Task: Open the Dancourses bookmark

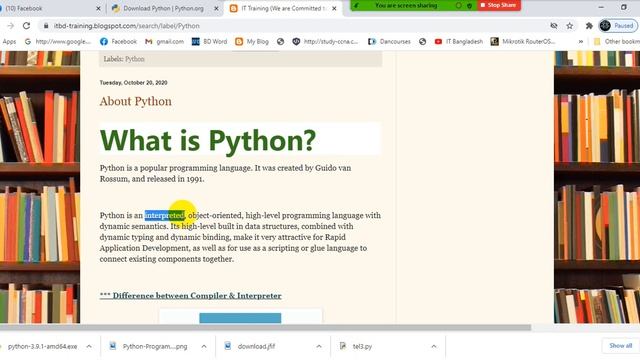Action: (389, 42)
